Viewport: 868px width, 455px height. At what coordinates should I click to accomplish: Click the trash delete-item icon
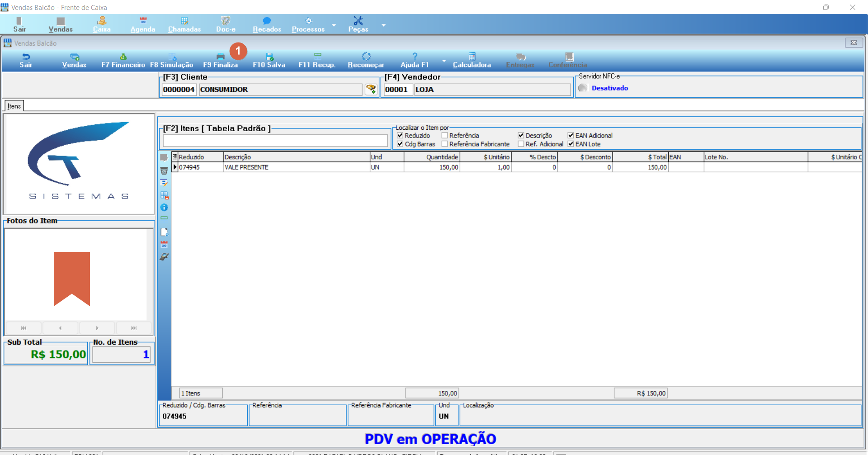[x=164, y=171]
